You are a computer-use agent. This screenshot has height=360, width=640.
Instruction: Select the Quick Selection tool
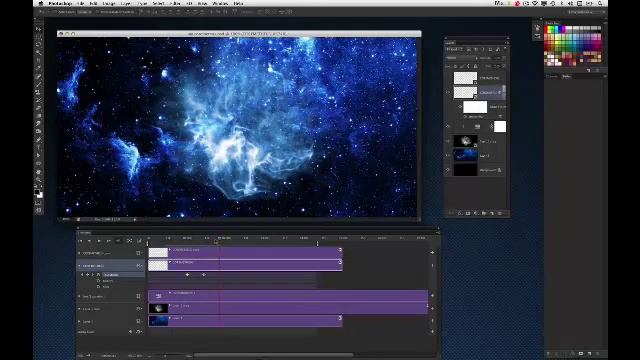coord(39,53)
